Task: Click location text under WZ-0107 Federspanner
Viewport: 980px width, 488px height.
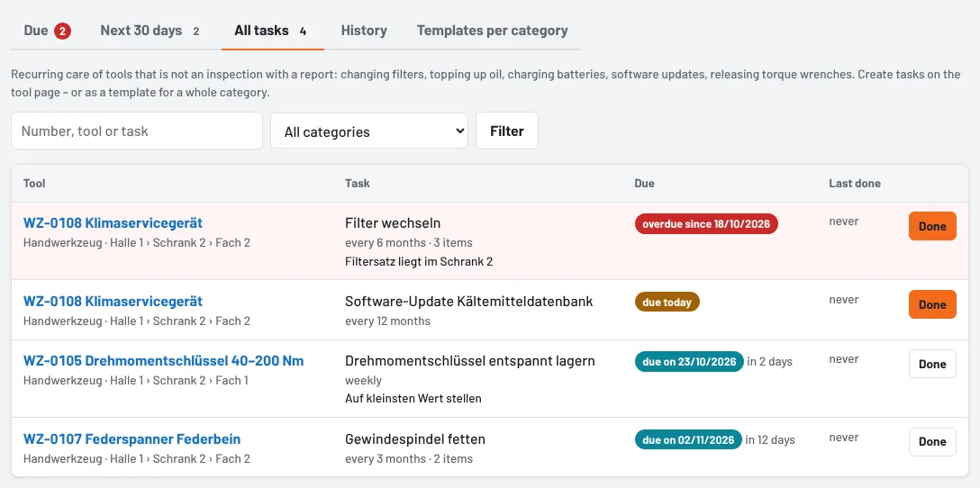Action: coord(137,458)
